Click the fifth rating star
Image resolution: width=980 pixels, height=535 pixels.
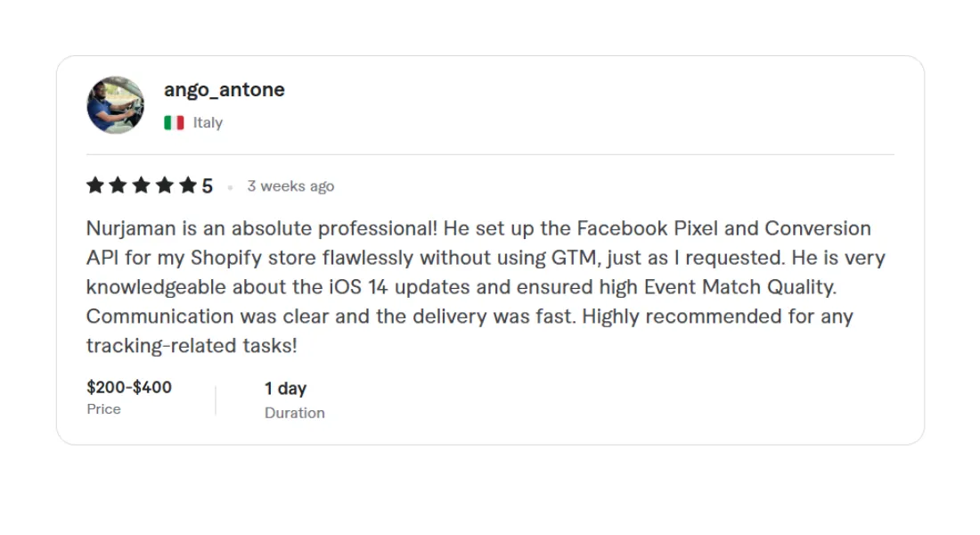click(187, 185)
